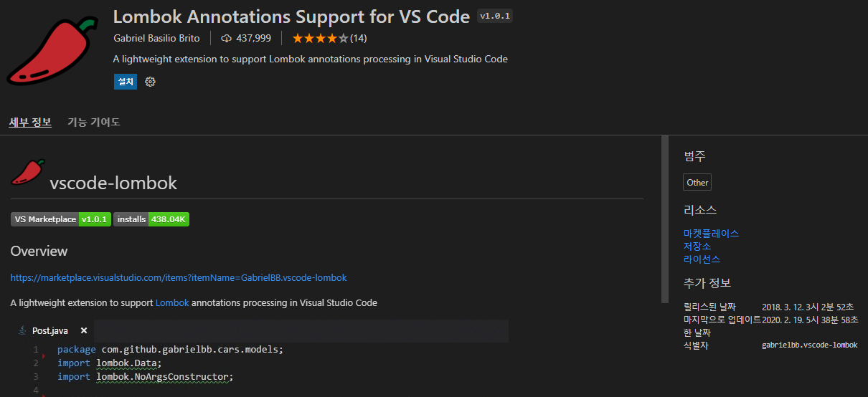Click the VS Marketplace v1.0.1 badge
Image resolution: width=868 pixels, height=397 pixels.
tap(61, 219)
